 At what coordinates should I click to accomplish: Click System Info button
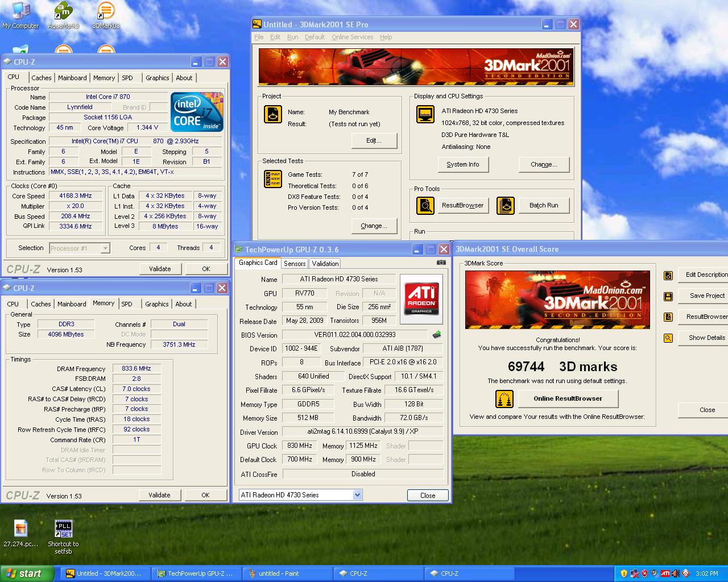coord(463,164)
